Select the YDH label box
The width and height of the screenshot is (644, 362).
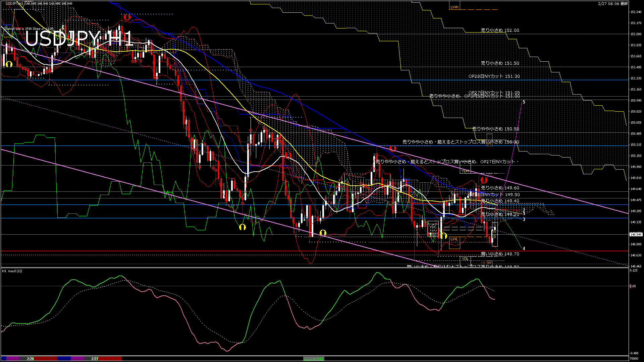pos(465,171)
